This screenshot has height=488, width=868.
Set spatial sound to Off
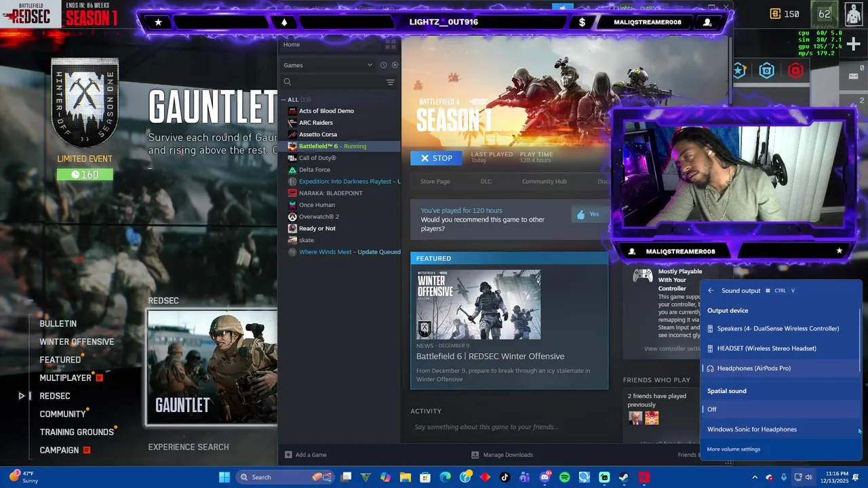point(781,409)
